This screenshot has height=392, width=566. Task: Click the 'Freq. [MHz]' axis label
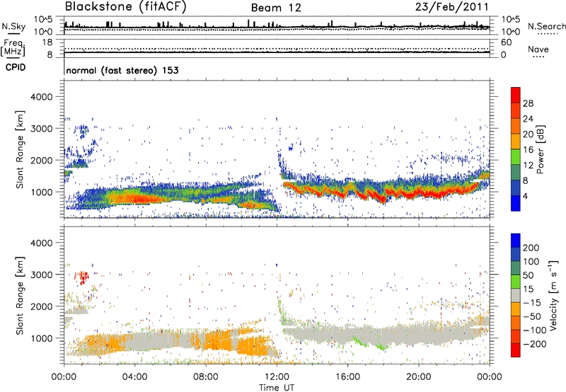pos(13,49)
